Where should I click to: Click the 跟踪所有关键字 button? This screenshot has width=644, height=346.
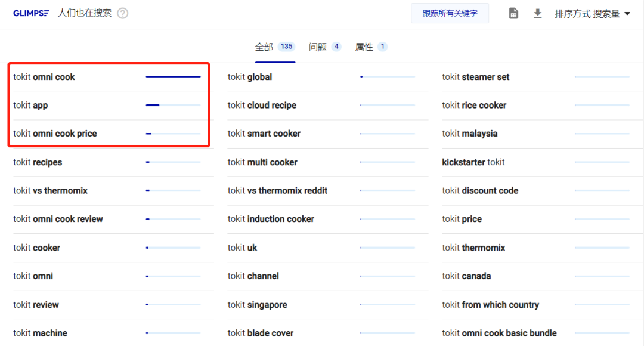tap(450, 13)
